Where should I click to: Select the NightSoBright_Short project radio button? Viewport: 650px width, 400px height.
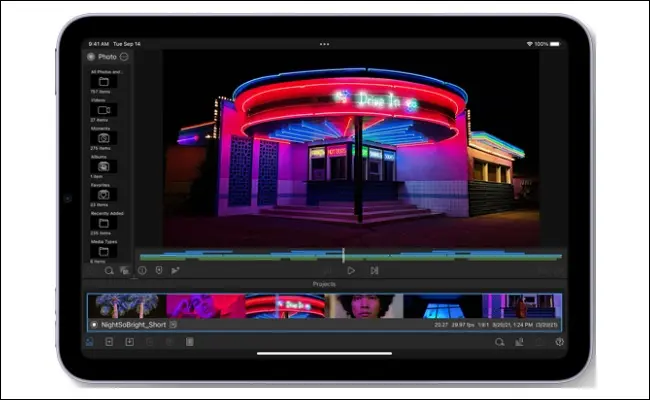(94, 325)
